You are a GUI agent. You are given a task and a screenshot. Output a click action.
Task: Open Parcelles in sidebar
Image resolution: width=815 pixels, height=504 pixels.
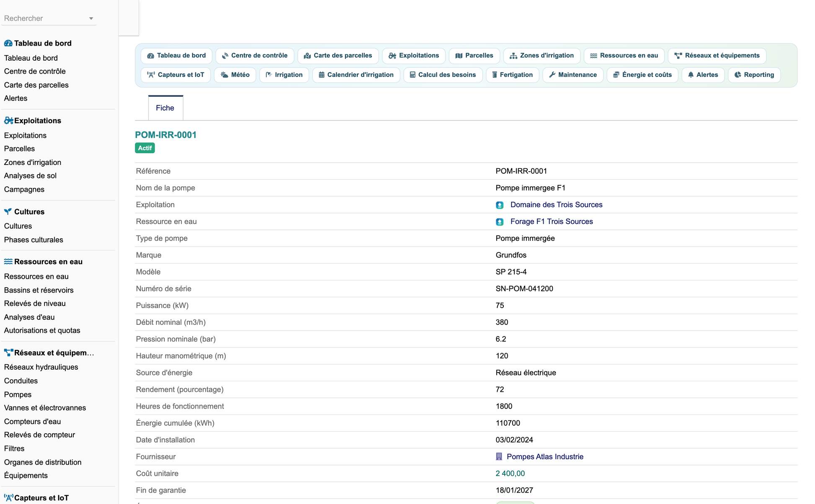pos(19,149)
